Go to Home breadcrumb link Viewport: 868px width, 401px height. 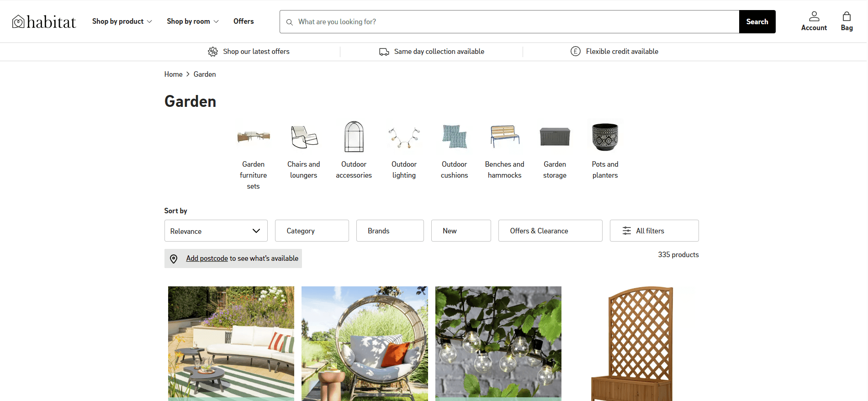point(174,74)
